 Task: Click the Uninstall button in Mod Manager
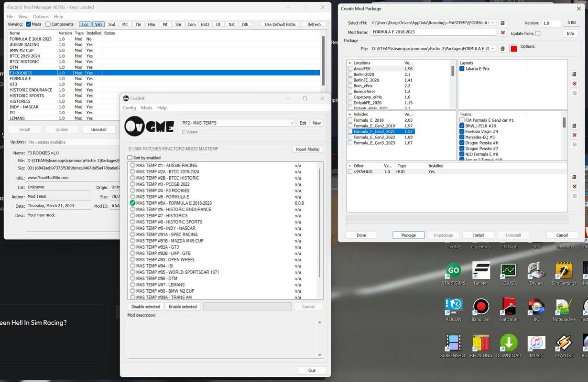click(x=98, y=129)
